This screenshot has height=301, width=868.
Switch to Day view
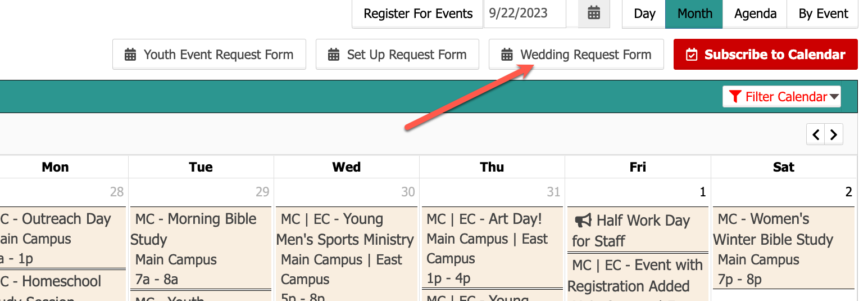644,14
